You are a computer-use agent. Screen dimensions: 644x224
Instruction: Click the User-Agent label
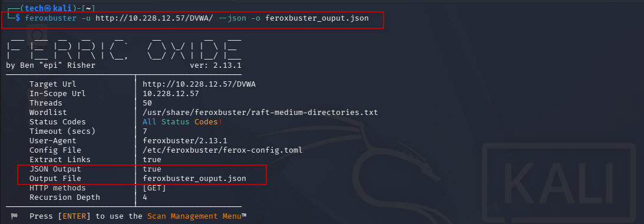pyautogui.click(x=52, y=141)
